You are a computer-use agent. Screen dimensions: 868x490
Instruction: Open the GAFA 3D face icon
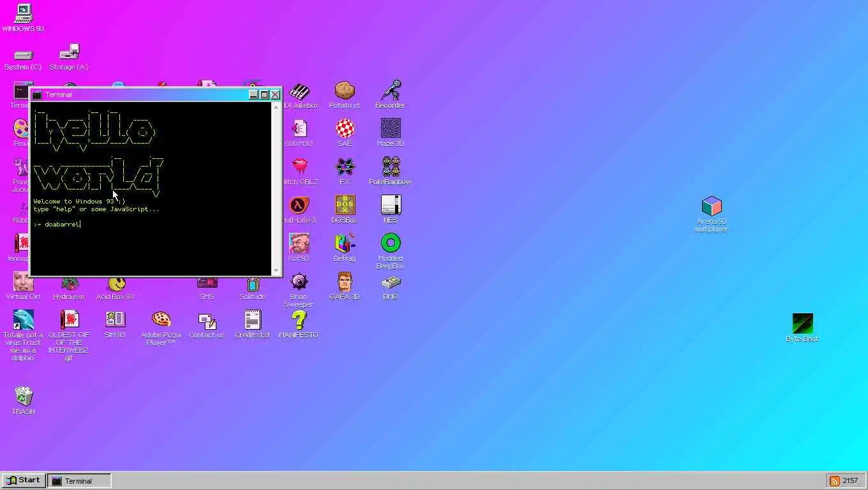[345, 282]
